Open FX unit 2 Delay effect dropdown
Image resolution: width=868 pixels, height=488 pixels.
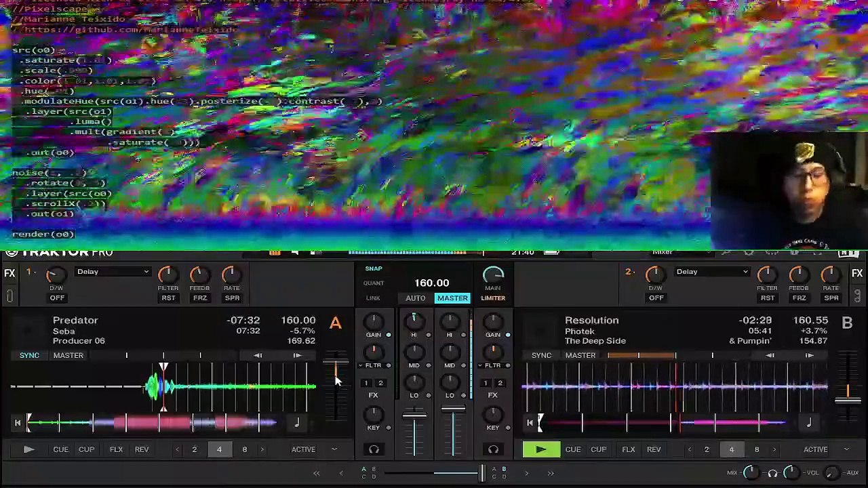[712, 272]
